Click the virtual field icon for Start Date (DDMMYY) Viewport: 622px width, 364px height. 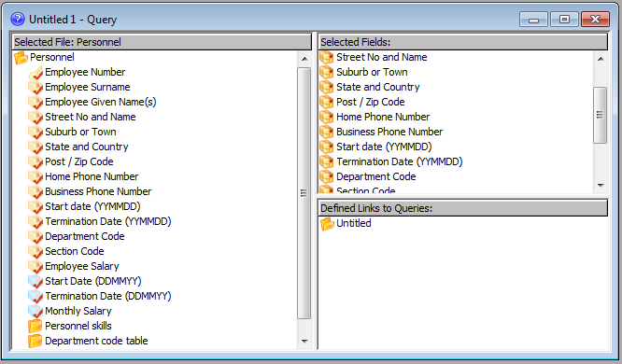pos(35,282)
